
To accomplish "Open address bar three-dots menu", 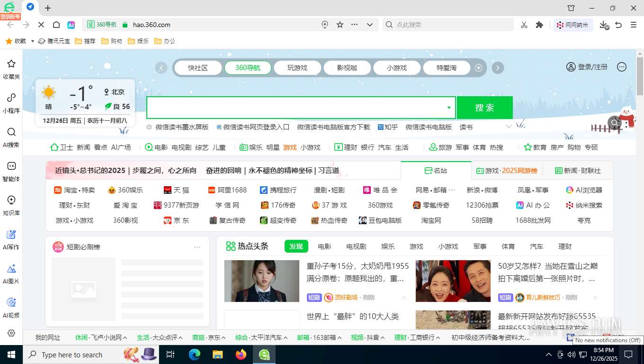I will pyautogui.click(x=355, y=25).
